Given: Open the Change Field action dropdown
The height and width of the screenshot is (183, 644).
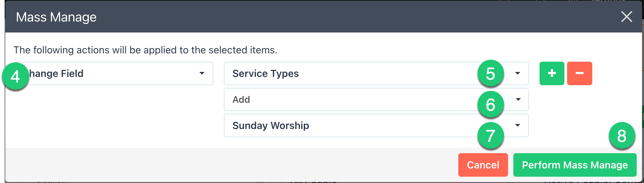Looking at the screenshot, I should (x=112, y=73).
